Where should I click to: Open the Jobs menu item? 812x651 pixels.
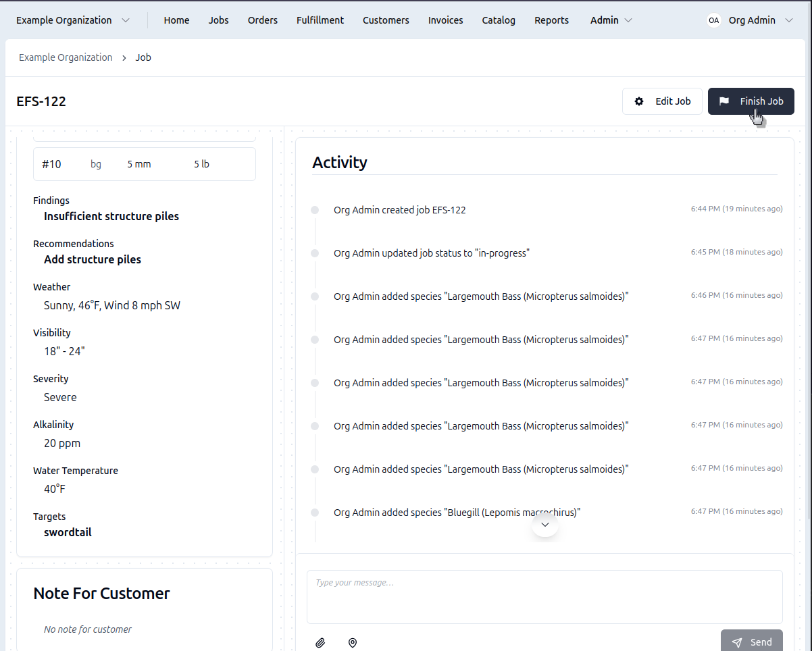[218, 20]
